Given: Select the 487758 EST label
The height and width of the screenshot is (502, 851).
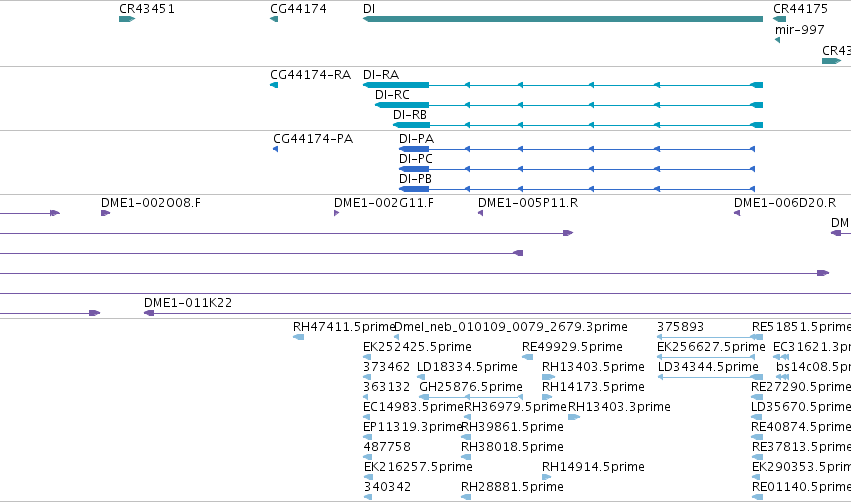Looking at the screenshot, I should point(386,447).
